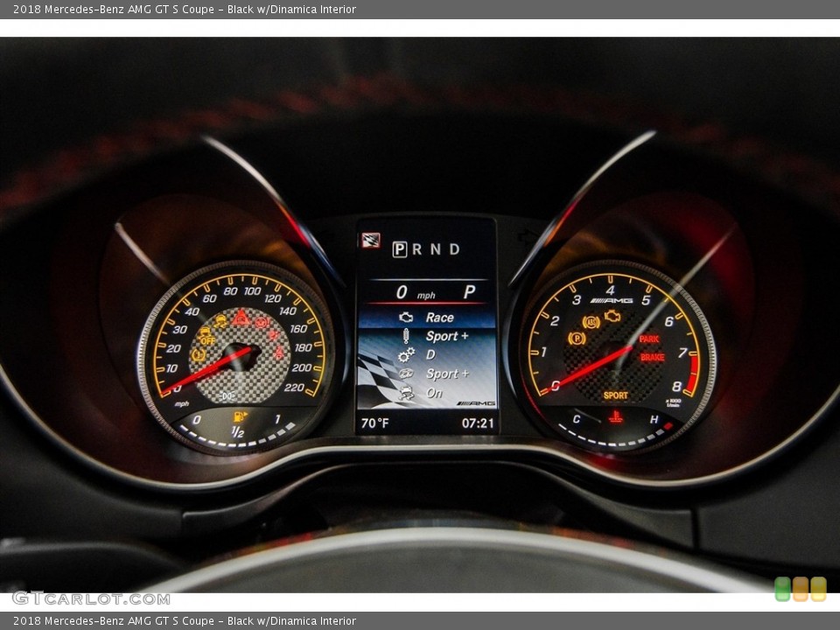840x630 pixels.
Task: Click the gears icon beside D
Action: click(407, 354)
